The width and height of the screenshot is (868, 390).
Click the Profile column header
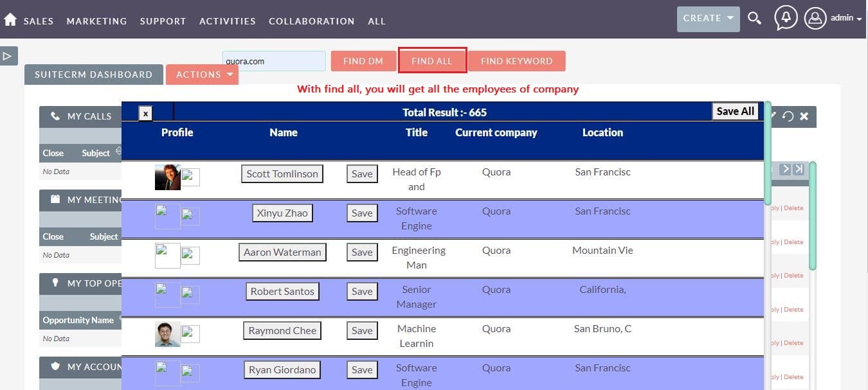tap(177, 132)
